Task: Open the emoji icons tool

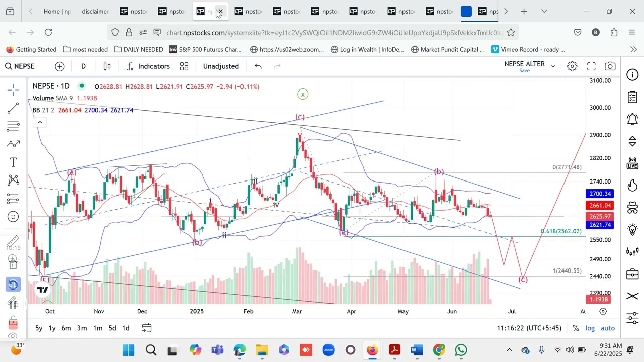Action: click(14, 217)
